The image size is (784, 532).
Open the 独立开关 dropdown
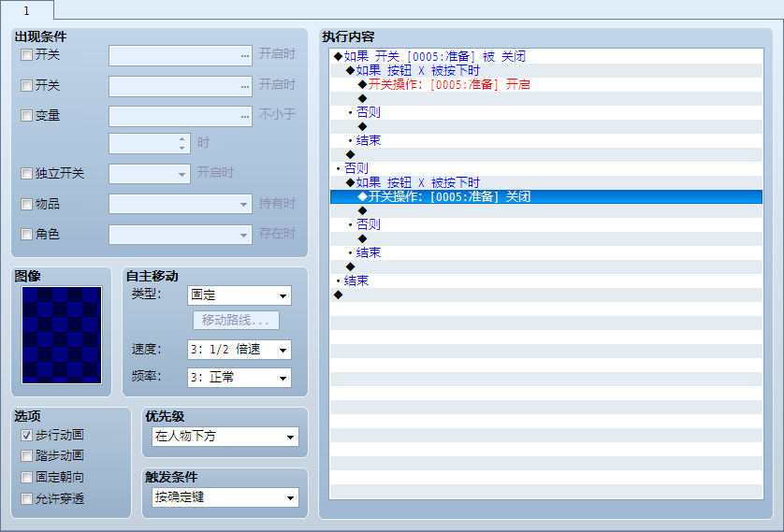click(x=150, y=174)
